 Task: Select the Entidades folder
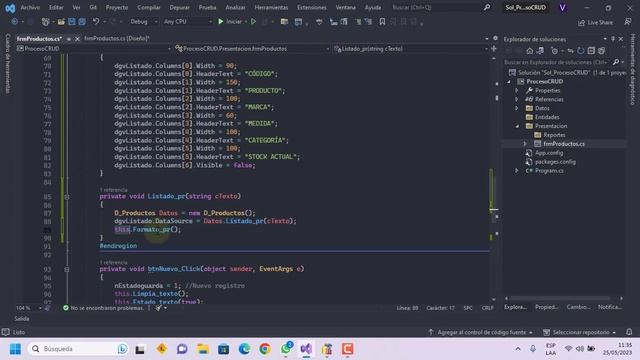547,117
